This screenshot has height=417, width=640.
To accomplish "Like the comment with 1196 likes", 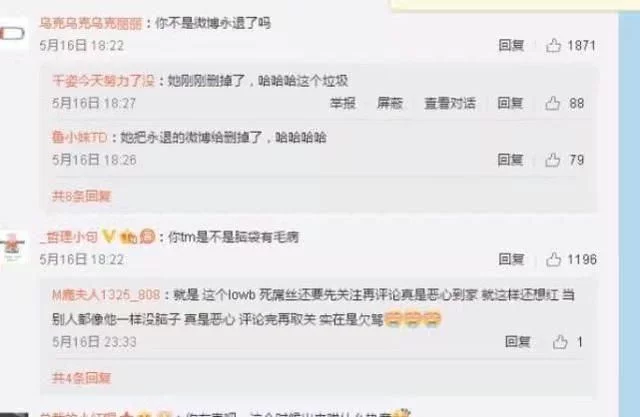I will pos(553,259).
